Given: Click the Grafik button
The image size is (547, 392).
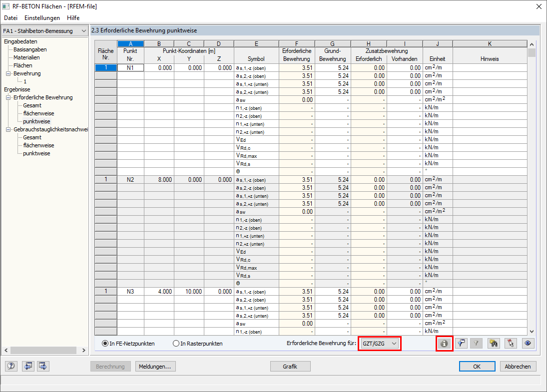Looking at the screenshot, I should point(290,367).
